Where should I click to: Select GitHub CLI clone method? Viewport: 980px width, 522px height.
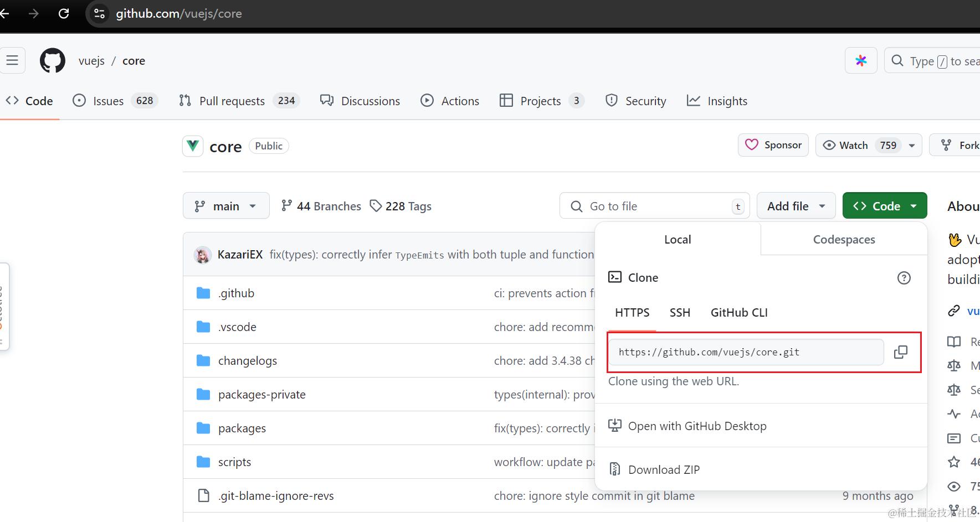coord(739,312)
